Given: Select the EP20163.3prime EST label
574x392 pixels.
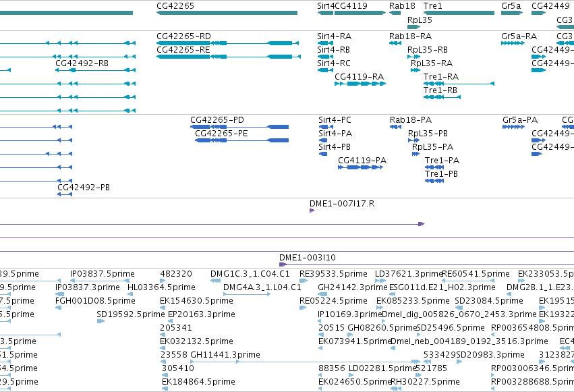Looking at the screenshot, I should pyautogui.click(x=202, y=314).
